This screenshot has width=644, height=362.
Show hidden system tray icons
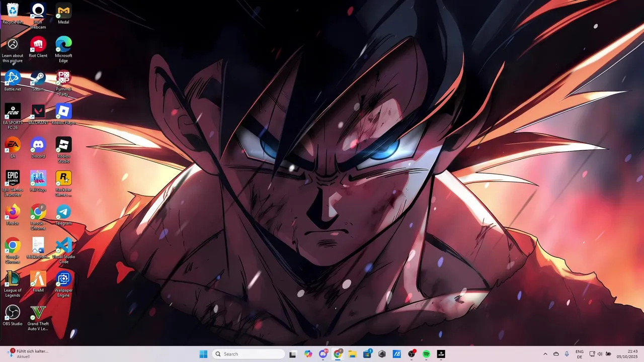(x=545, y=354)
